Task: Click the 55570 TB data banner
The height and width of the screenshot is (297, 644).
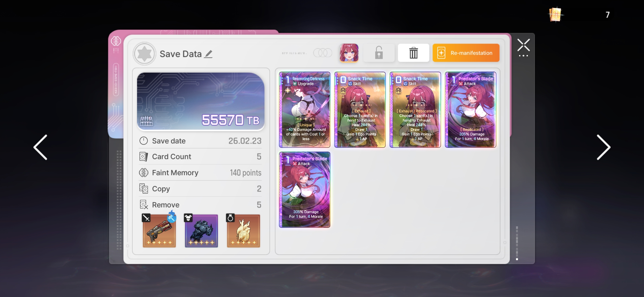Action: (201, 101)
